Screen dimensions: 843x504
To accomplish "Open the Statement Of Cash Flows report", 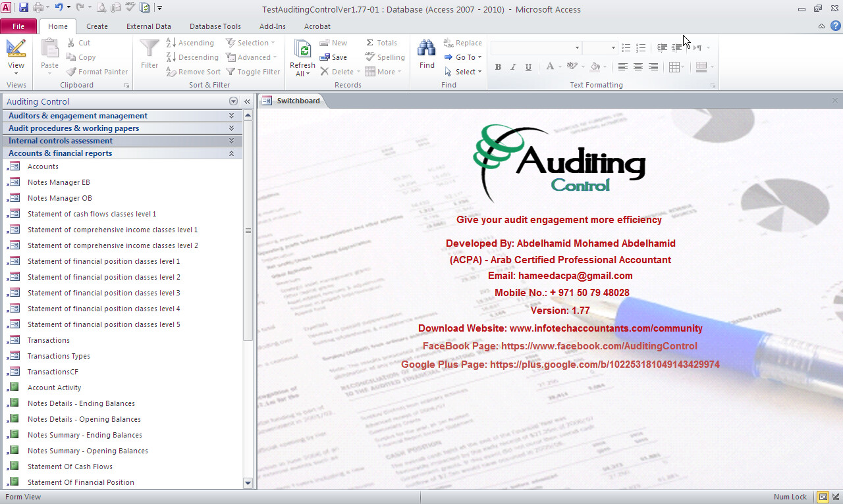I will click(x=70, y=466).
